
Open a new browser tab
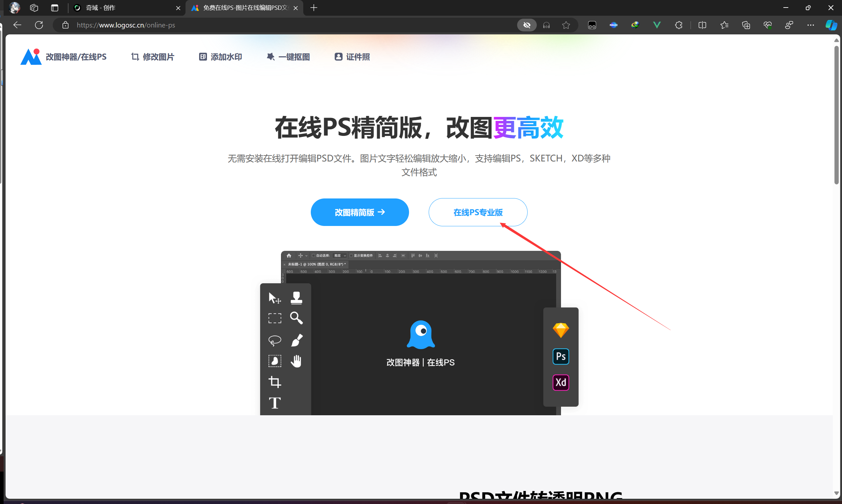tap(314, 8)
